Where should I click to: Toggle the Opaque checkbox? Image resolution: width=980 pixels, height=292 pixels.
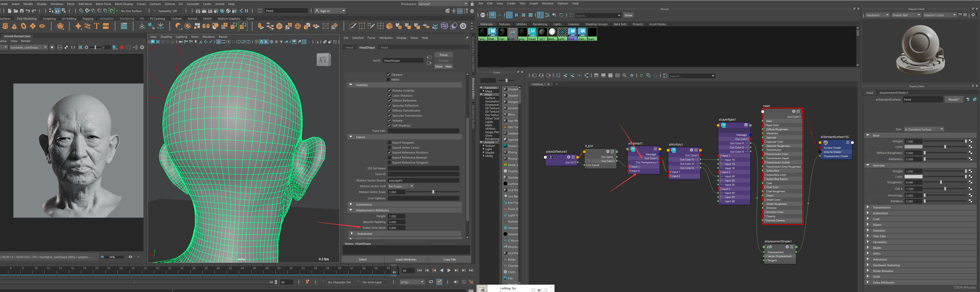coord(388,75)
